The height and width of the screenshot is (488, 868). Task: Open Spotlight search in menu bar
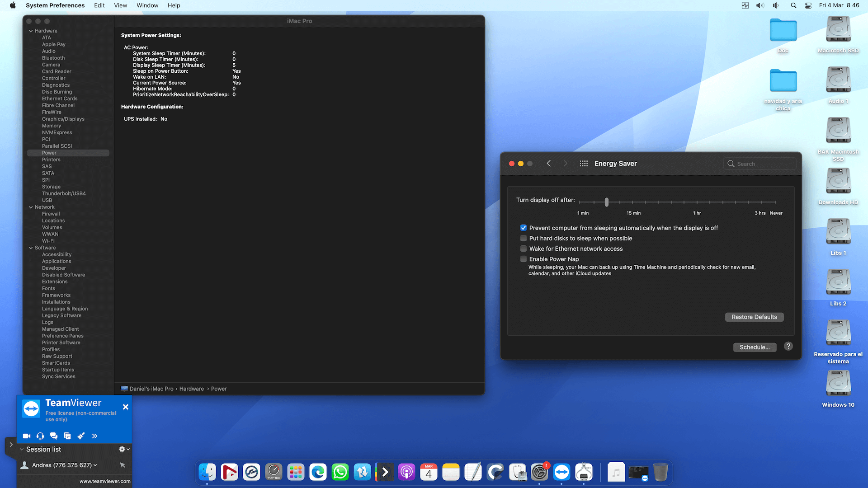793,5
